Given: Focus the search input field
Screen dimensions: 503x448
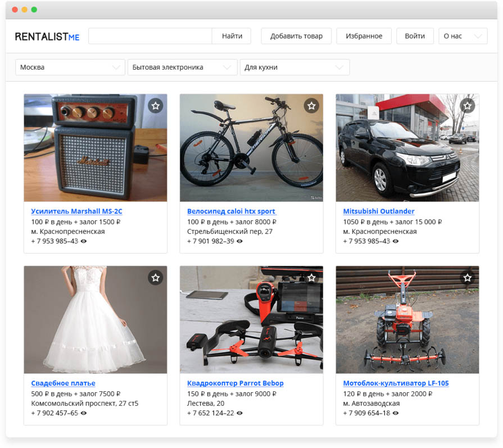Looking at the screenshot, I should (x=150, y=36).
